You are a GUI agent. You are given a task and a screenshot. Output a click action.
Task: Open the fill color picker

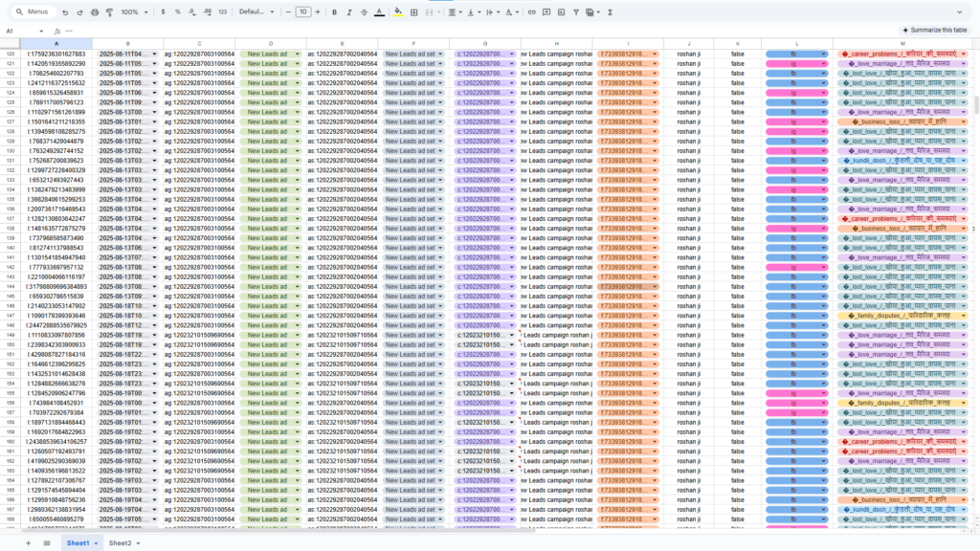(398, 12)
